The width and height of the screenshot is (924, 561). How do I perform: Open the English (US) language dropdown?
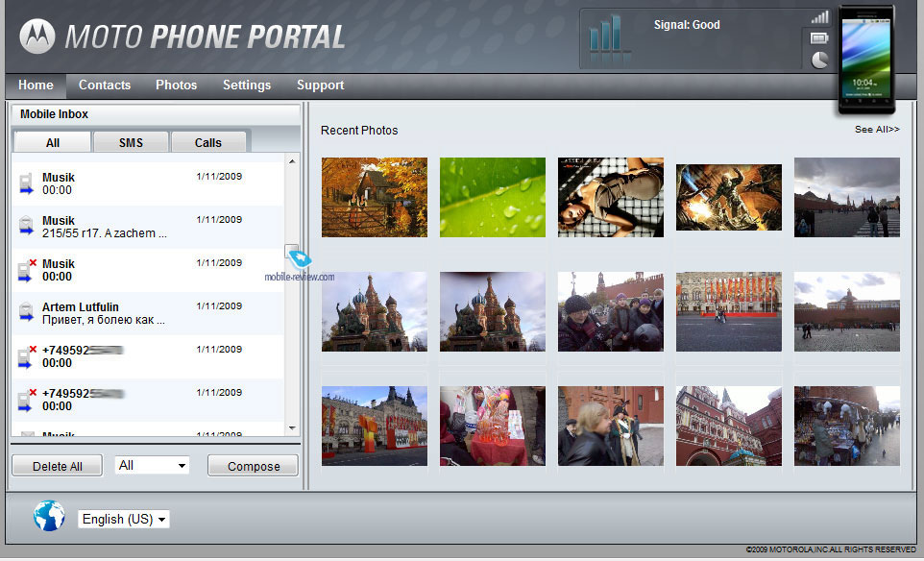point(124,519)
